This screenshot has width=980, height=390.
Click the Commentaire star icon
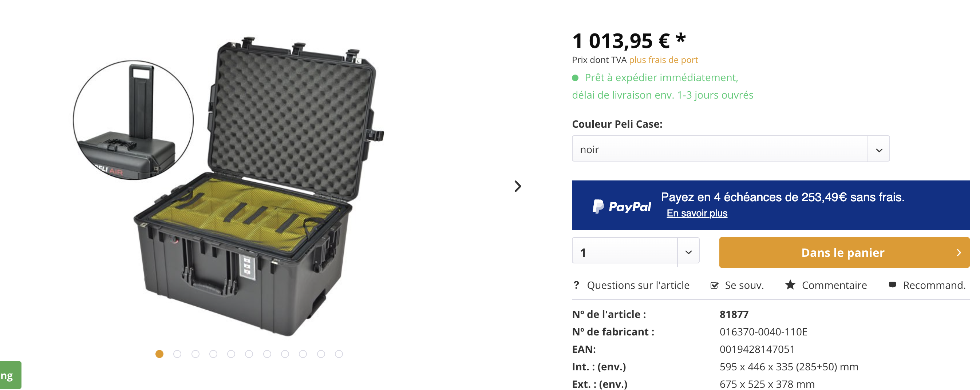coord(790,285)
